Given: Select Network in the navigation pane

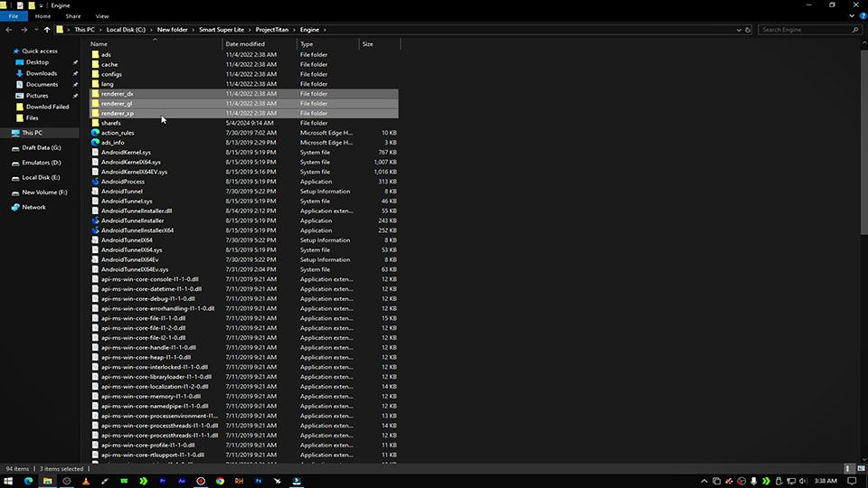Looking at the screenshot, I should 33,208.
